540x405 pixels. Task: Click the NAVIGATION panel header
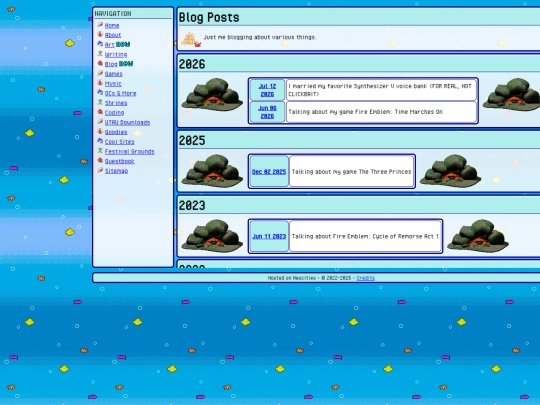pyautogui.click(x=113, y=13)
